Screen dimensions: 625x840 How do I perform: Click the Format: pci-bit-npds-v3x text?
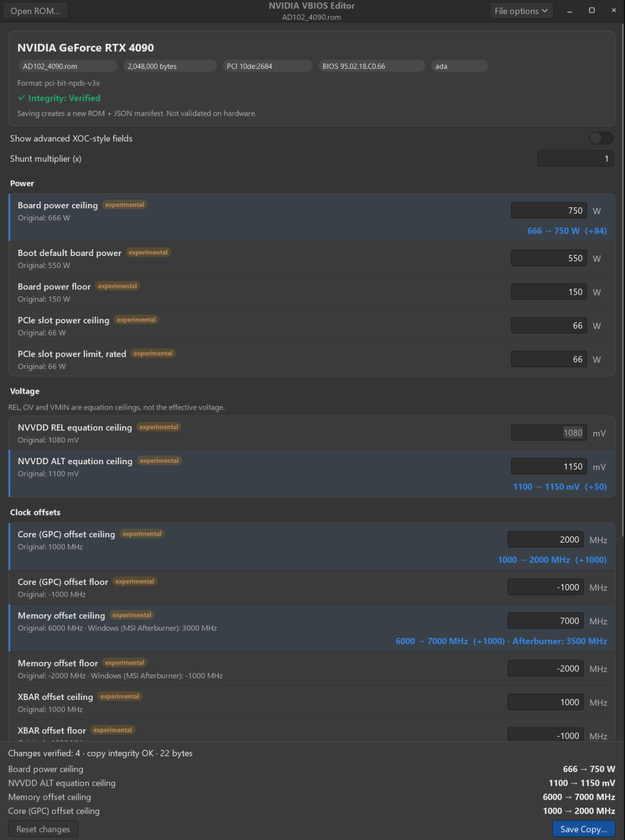tap(58, 83)
